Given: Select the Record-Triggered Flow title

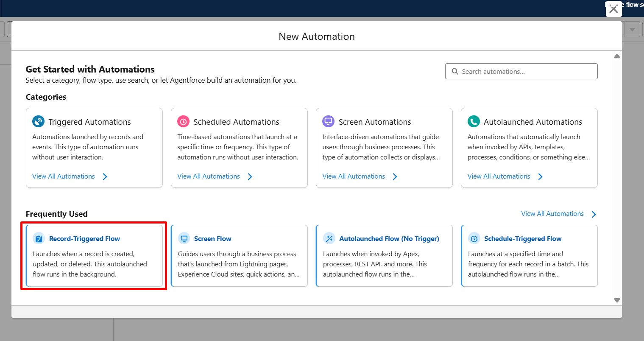Looking at the screenshot, I should coord(84,239).
